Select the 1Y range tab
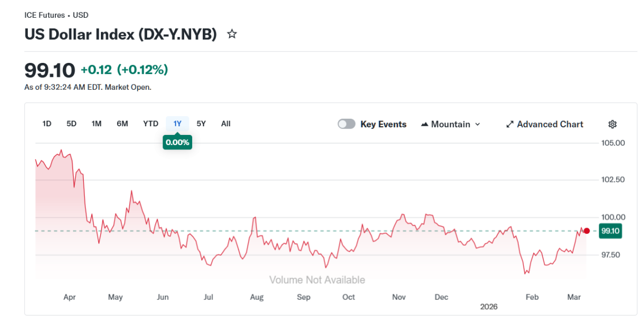The width and height of the screenshot is (644, 316). pyautogui.click(x=178, y=124)
